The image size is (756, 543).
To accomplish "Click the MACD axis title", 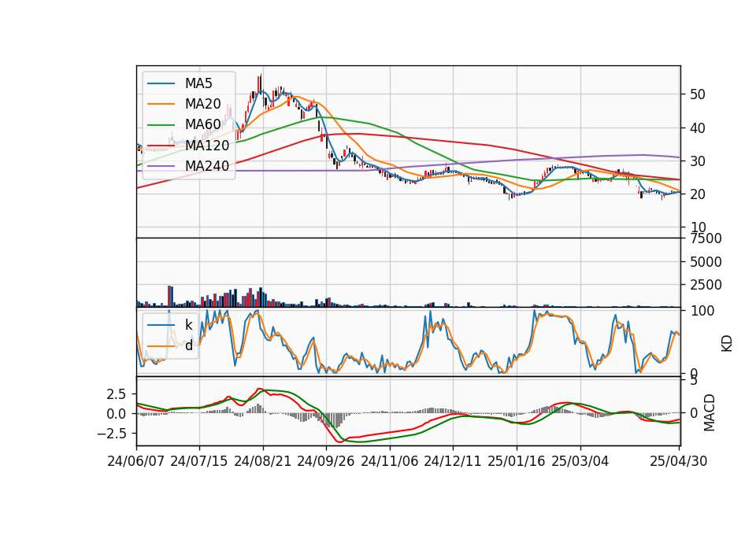I will pyautogui.click(x=710, y=412).
